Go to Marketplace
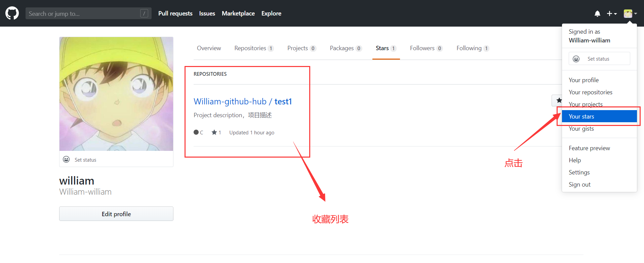644x263 pixels. coord(238,13)
